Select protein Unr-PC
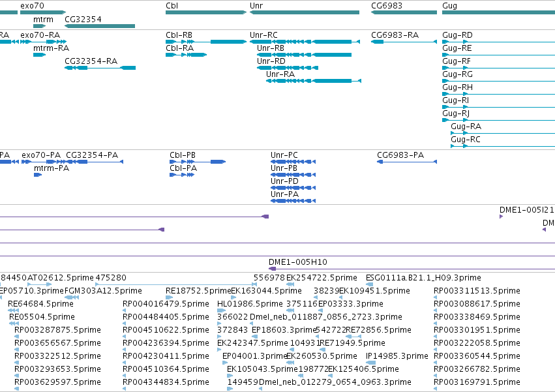 click(293, 162)
